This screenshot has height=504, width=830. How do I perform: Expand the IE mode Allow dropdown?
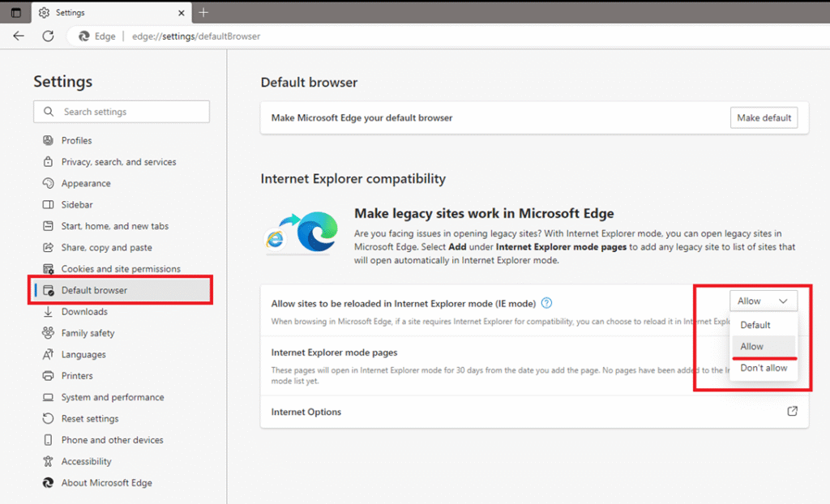point(763,301)
